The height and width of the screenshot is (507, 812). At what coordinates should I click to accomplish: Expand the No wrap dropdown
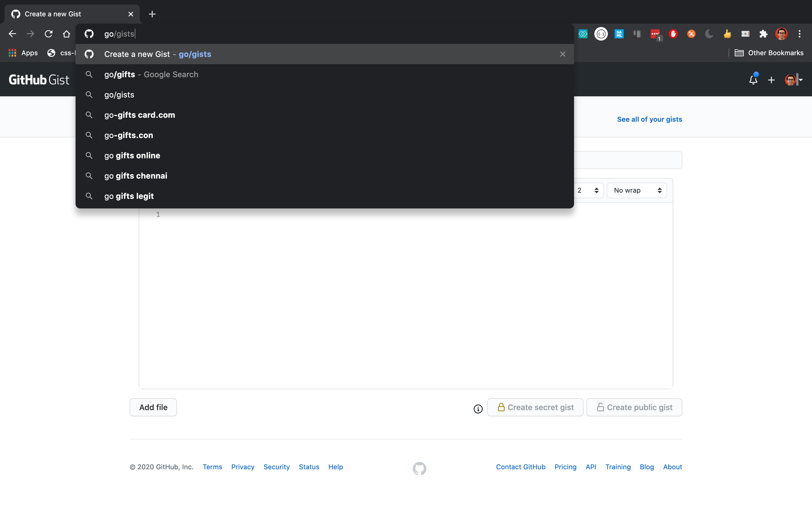click(637, 190)
